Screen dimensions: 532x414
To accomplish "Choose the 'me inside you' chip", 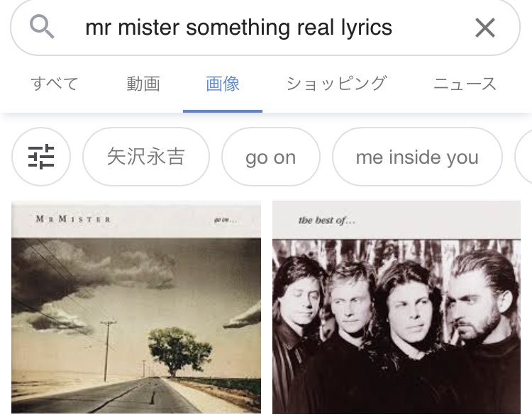I will click(417, 157).
